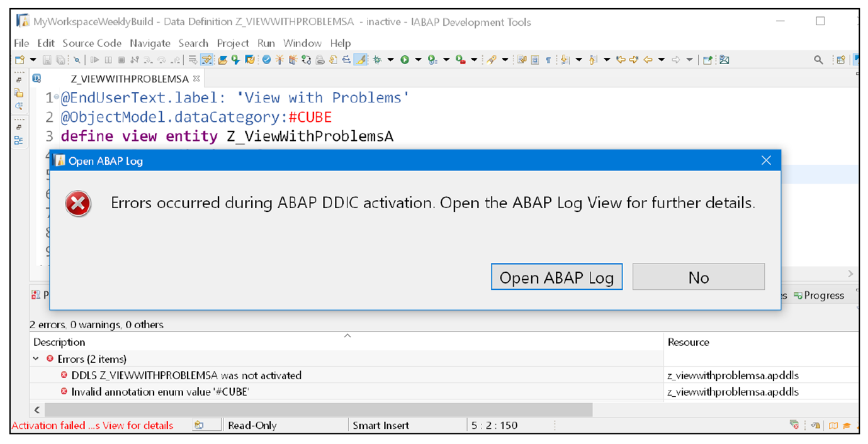The width and height of the screenshot is (868, 444).
Task: Open the dropdown next to the Run icon
Action: 418,59
